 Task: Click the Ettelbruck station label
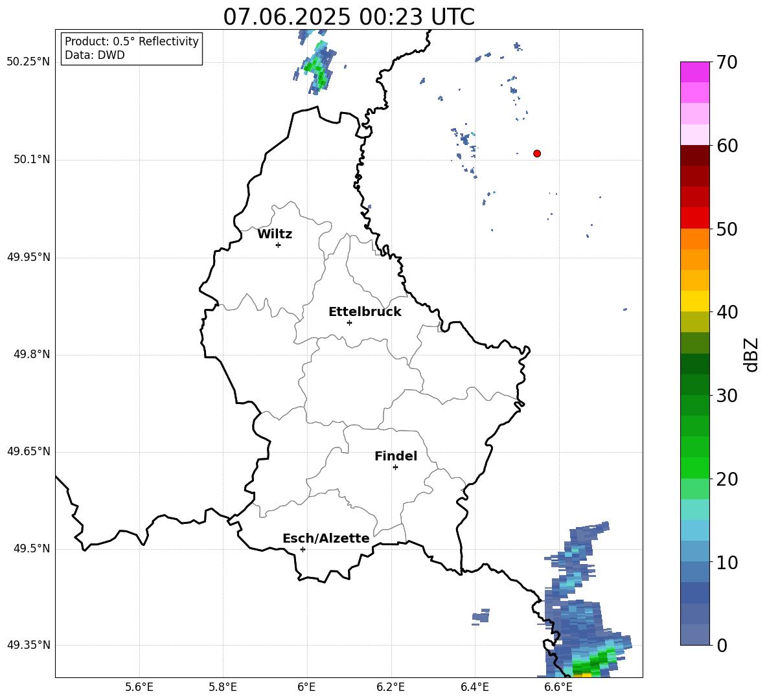coord(365,312)
